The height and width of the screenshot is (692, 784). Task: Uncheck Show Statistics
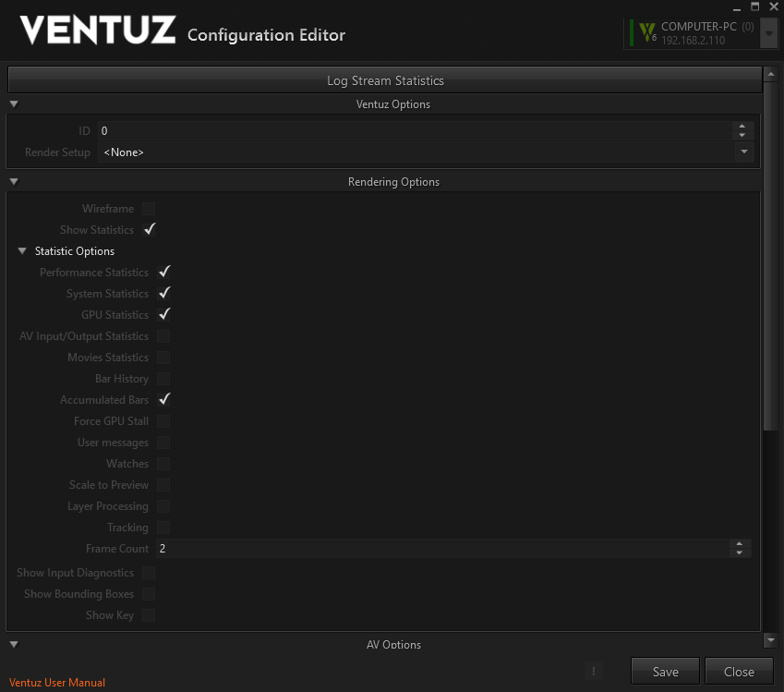tap(149, 230)
